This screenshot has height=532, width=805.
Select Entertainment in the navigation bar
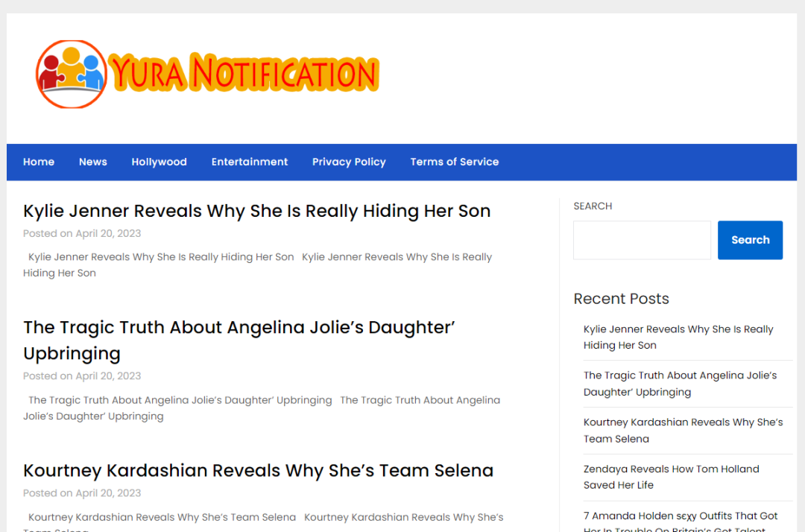point(250,162)
